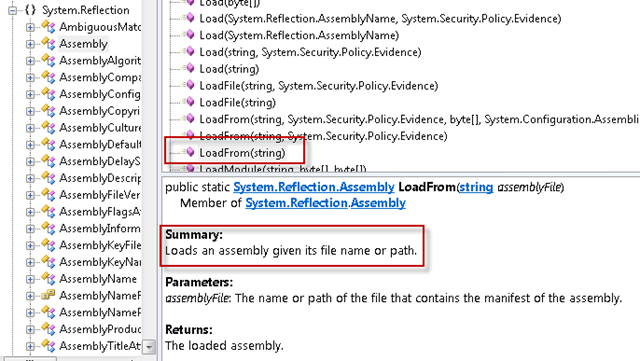This screenshot has height=361, width=640.
Task: Click the enum icon beside AssemblyNameF
Action: pos(48,295)
